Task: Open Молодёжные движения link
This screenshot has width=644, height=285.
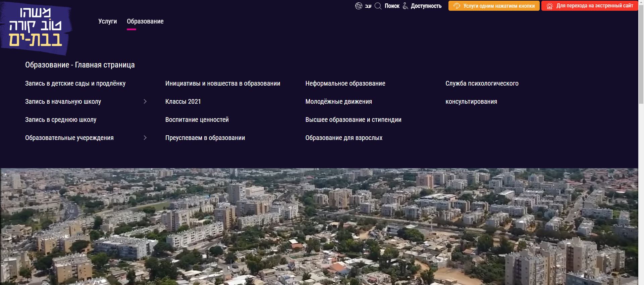Action: [x=338, y=102]
